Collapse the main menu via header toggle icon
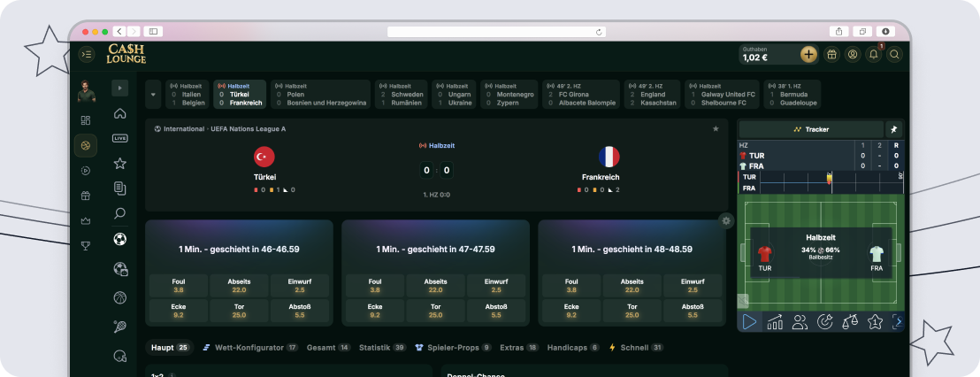This screenshot has width=980, height=377. coord(87,54)
